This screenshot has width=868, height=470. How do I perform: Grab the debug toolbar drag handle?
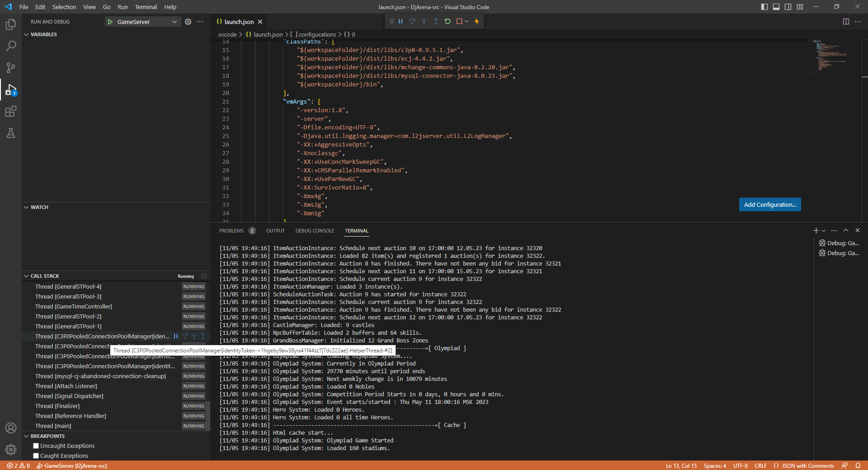tap(392, 21)
